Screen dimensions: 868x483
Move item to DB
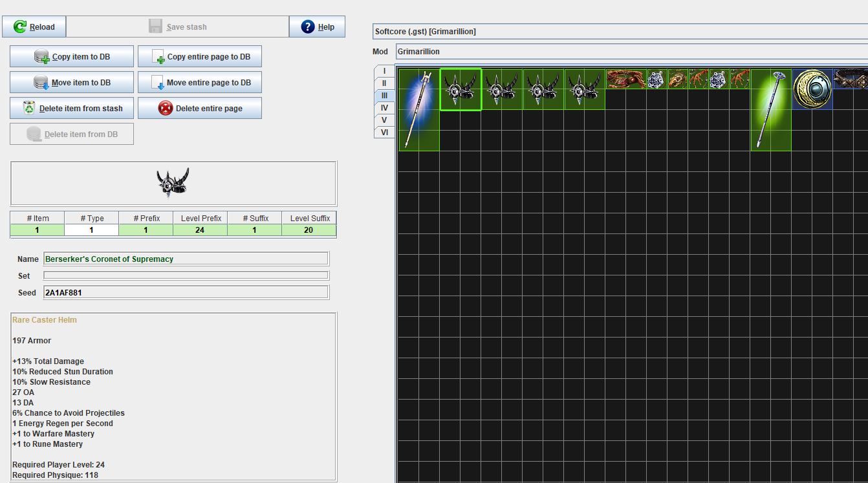click(72, 83)
